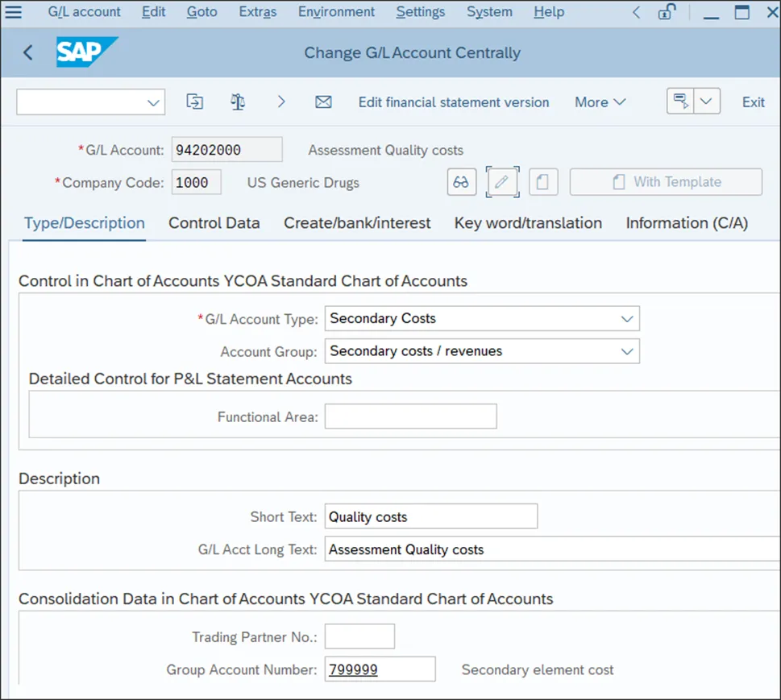Open the command field dropdown
The image size is (781, 700).
coord(153,102)
